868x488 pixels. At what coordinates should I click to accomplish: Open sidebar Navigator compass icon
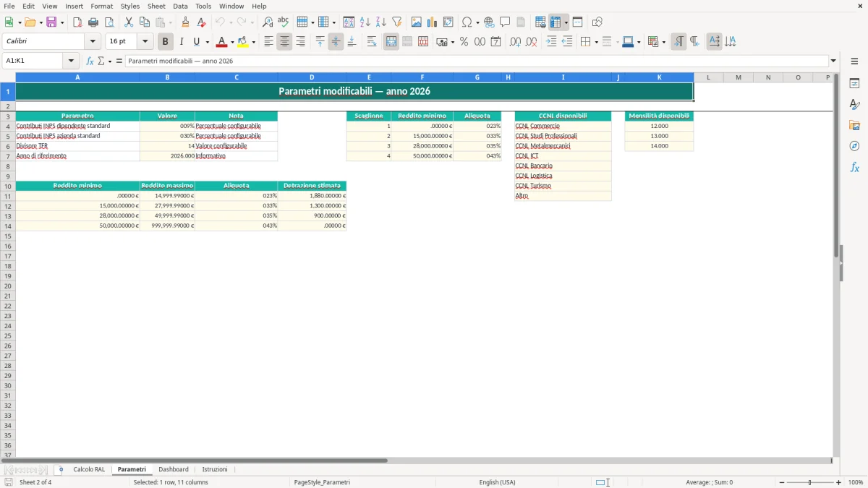coord(854,146)
